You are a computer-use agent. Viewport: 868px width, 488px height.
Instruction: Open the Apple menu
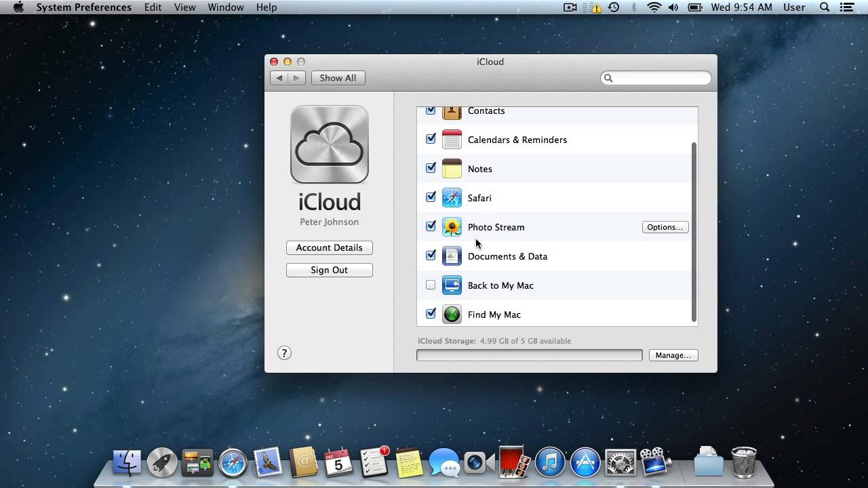[x=18, y=7]
